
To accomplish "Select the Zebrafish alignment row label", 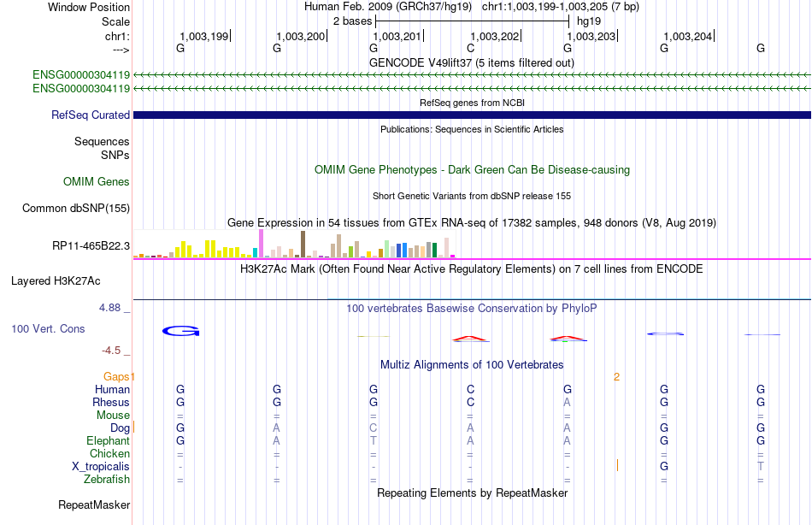I will coord(107,480).
